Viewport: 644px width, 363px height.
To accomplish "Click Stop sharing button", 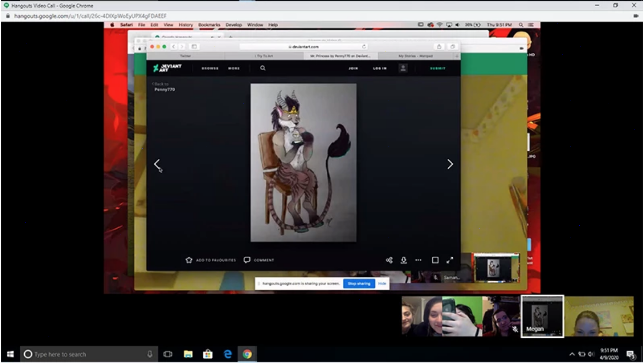I will (x=359, y=283).
